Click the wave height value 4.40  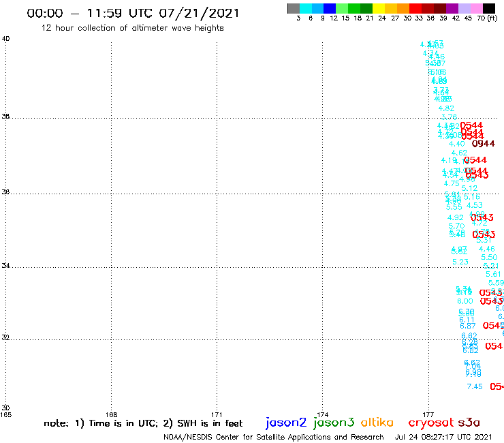coord(457,144)
